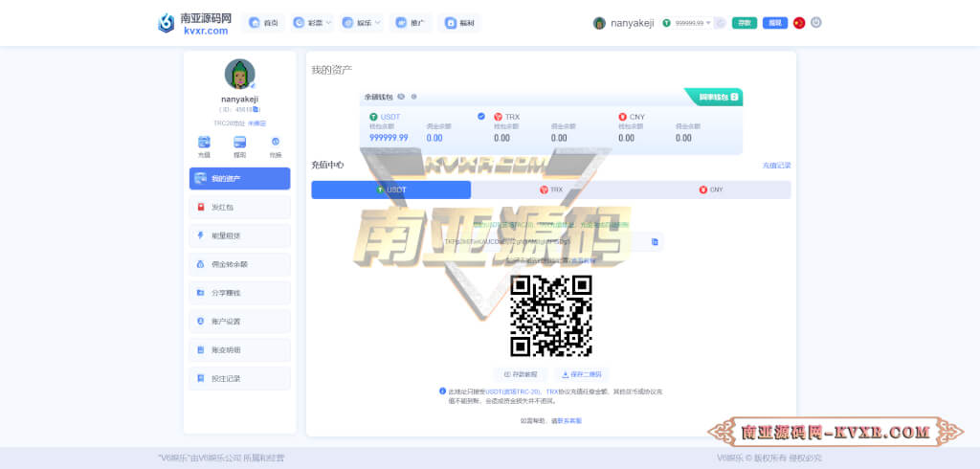Click the 保存二维码 button

(582, 374)
